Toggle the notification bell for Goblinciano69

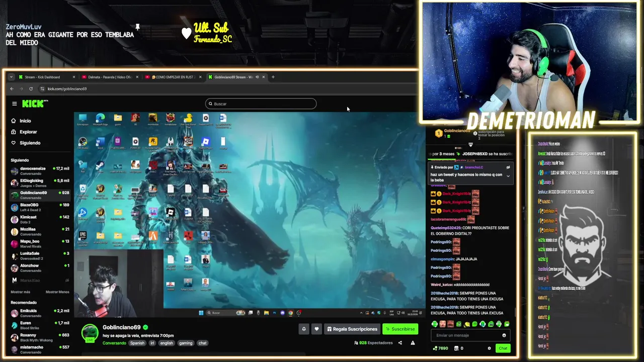(x=303, y=329)
